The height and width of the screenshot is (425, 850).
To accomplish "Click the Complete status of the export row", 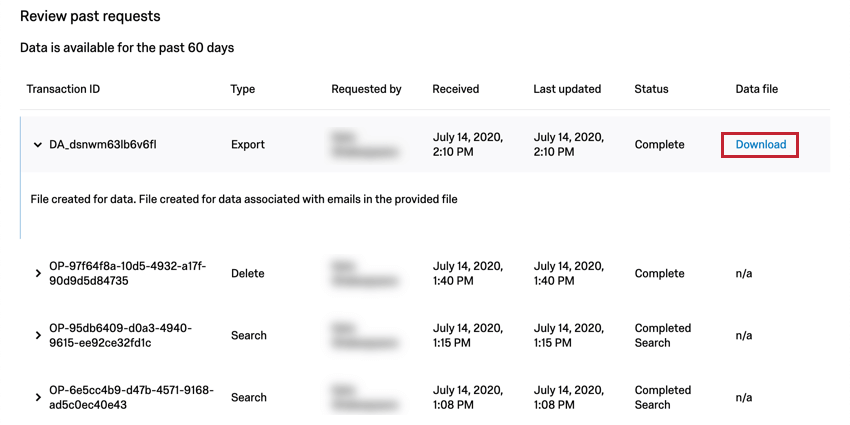I will (659, 145).
